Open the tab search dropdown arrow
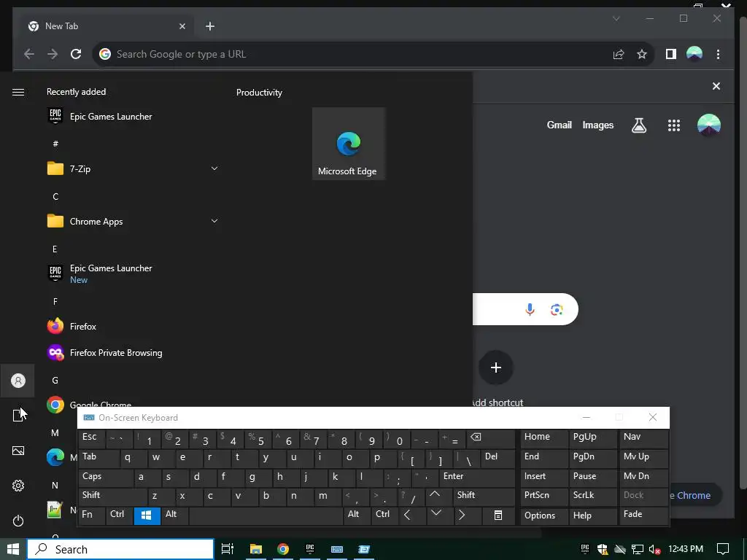The width and height of the screenshot is (747, 560). (x=616, y=18)
